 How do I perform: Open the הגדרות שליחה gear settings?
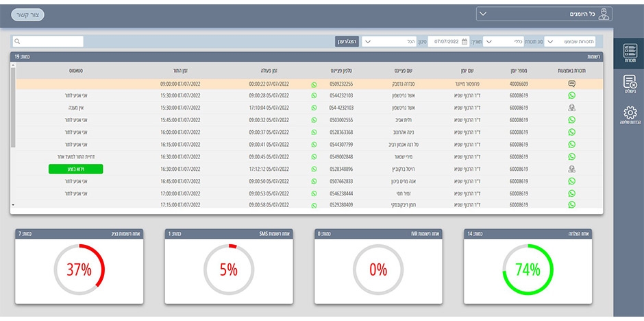(629, 114)
